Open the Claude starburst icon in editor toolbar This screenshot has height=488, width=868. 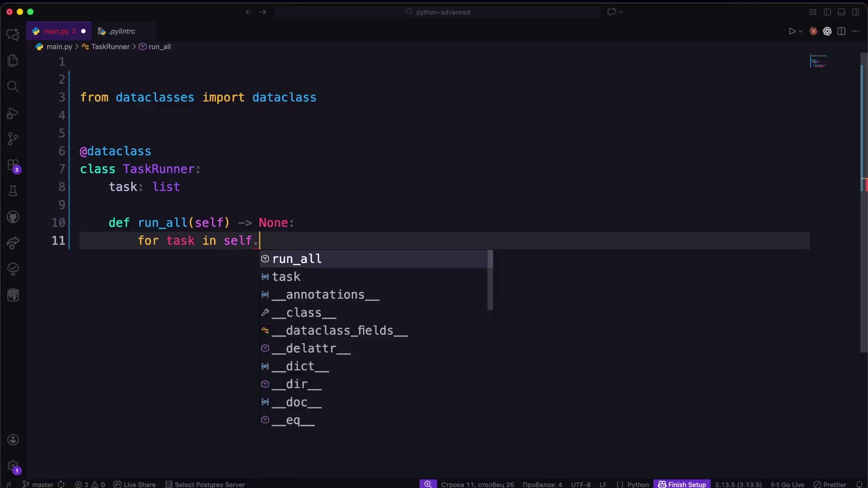point(813,31)
